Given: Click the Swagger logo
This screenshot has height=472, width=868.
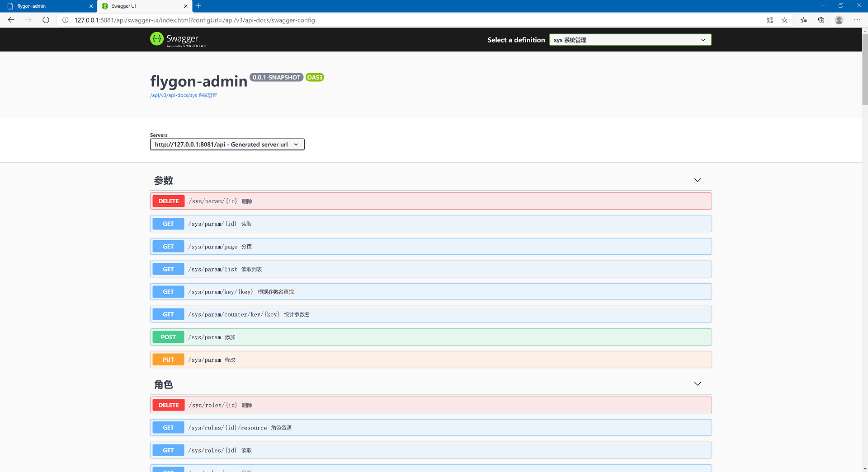Looking at the screenshot, I should click(x=178, y=39).
